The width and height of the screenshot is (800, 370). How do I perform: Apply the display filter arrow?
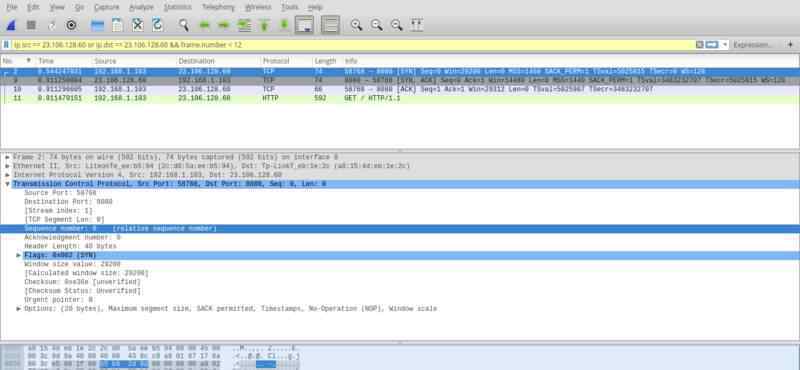tap(712, 45)
